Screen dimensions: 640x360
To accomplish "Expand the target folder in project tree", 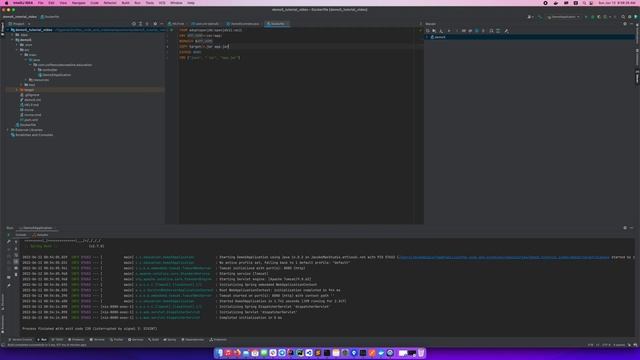I will click(17, 90).
